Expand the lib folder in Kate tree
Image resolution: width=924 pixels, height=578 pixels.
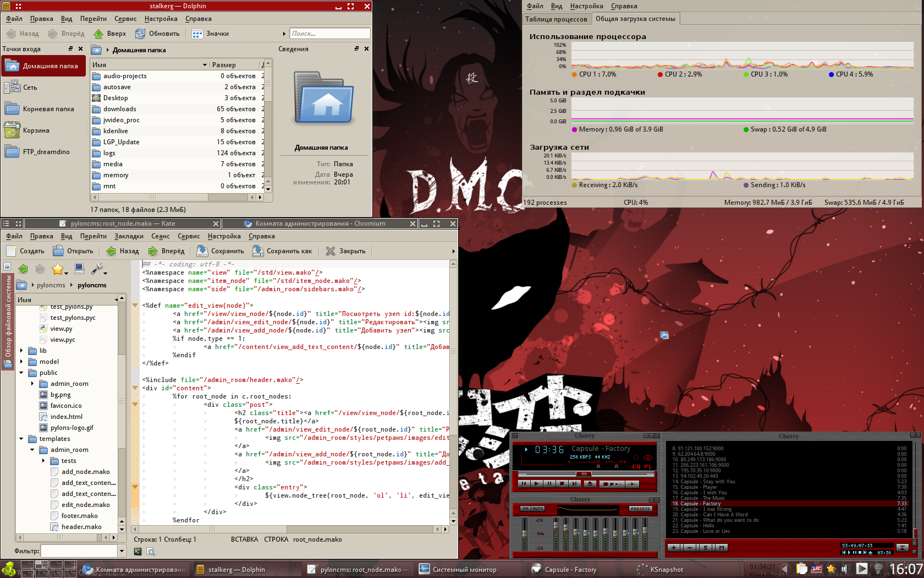point(21,351)
